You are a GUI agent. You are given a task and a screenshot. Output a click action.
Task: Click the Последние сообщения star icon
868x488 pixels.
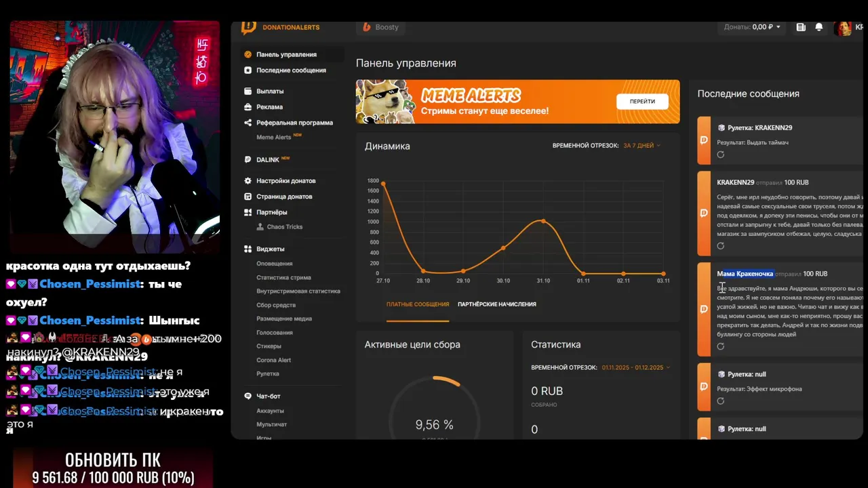248,70
